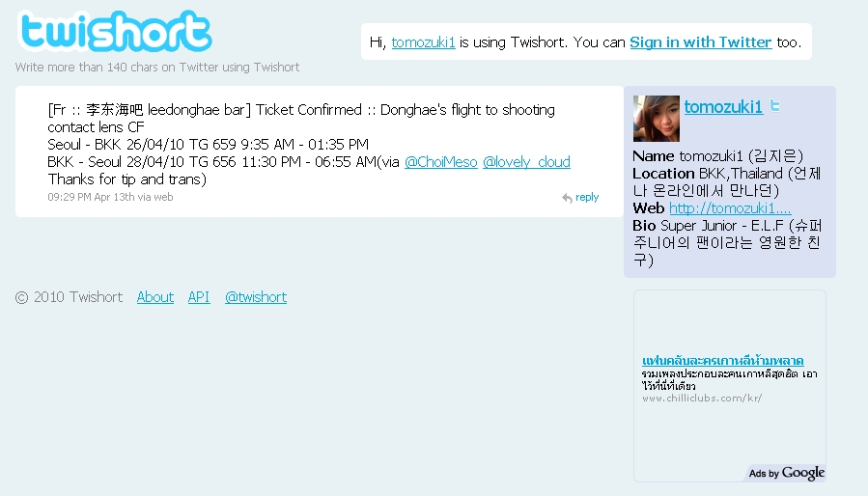
Task: Click the reply arrow icon
Action: [x=567, y=198]
